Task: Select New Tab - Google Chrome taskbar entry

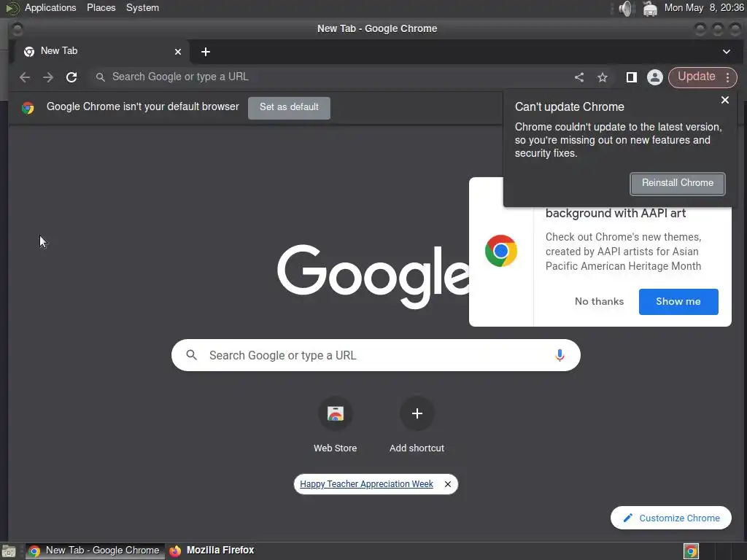Action: pos(94,551)
